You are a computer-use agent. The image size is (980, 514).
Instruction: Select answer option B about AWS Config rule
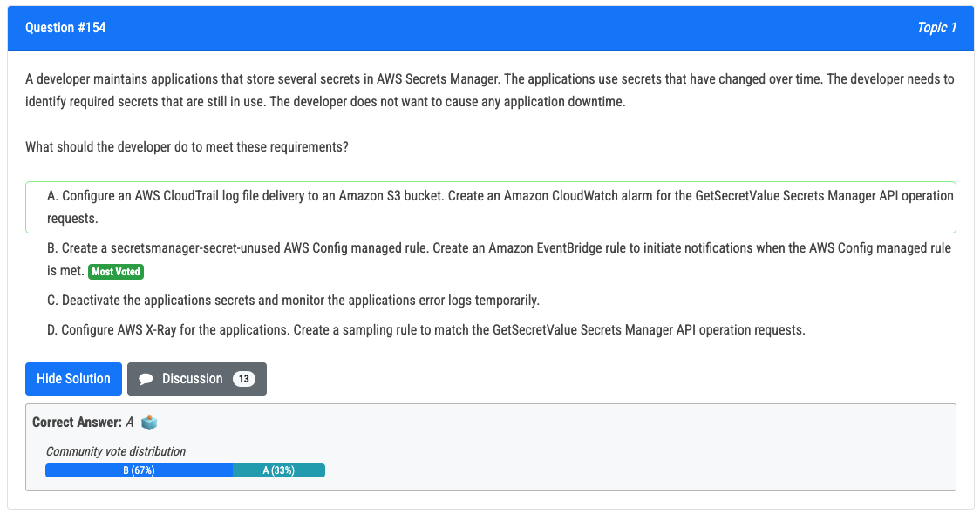pyautogui.click(x=491, y=260)
